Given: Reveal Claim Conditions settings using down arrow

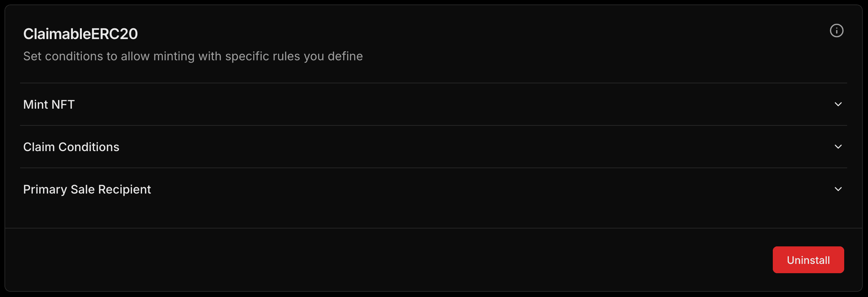Looking at the screenshot, I should pos(838,147).
